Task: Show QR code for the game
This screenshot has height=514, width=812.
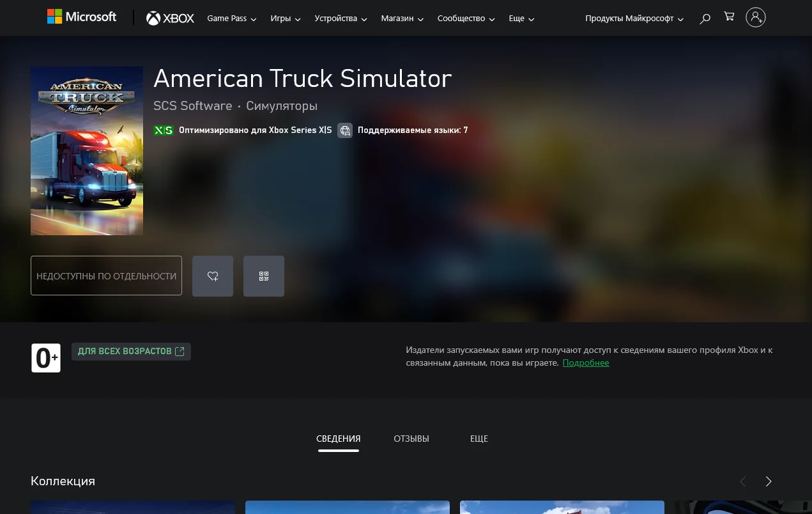Action: tap(264, 276)
